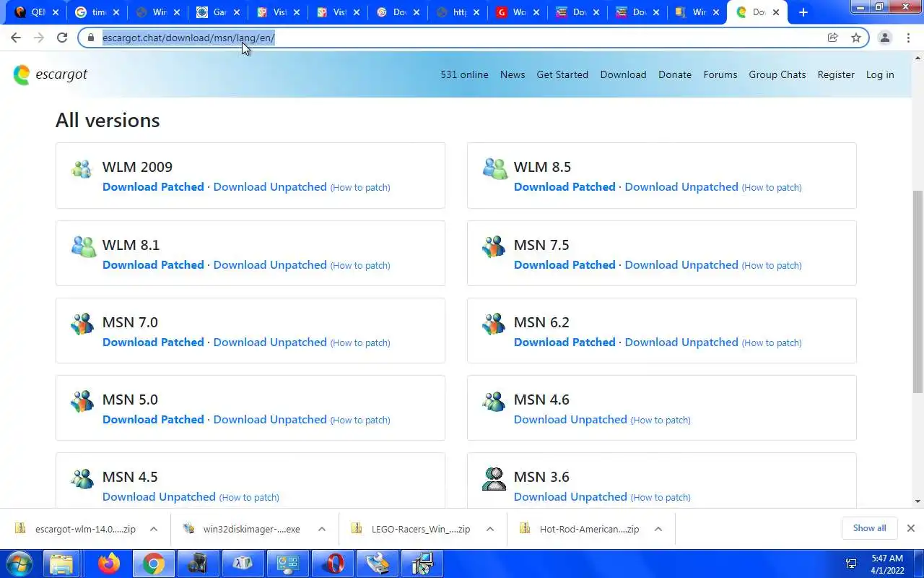Click the page vertical scrollbar thumb
Viewport: 924px width, 578px height.
918,291
